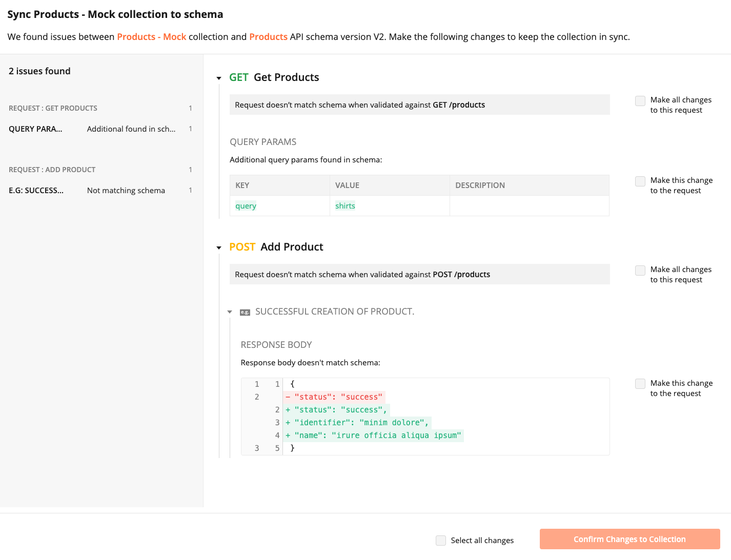Screen dimensions: 731x560
Task: Click the Add Product request title
Action: (292, 247)
